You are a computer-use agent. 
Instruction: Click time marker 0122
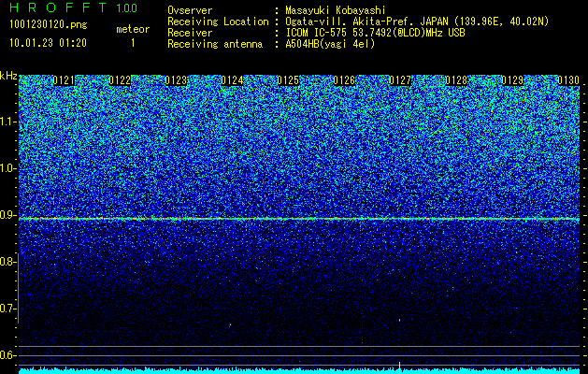(x=120, y=80)
